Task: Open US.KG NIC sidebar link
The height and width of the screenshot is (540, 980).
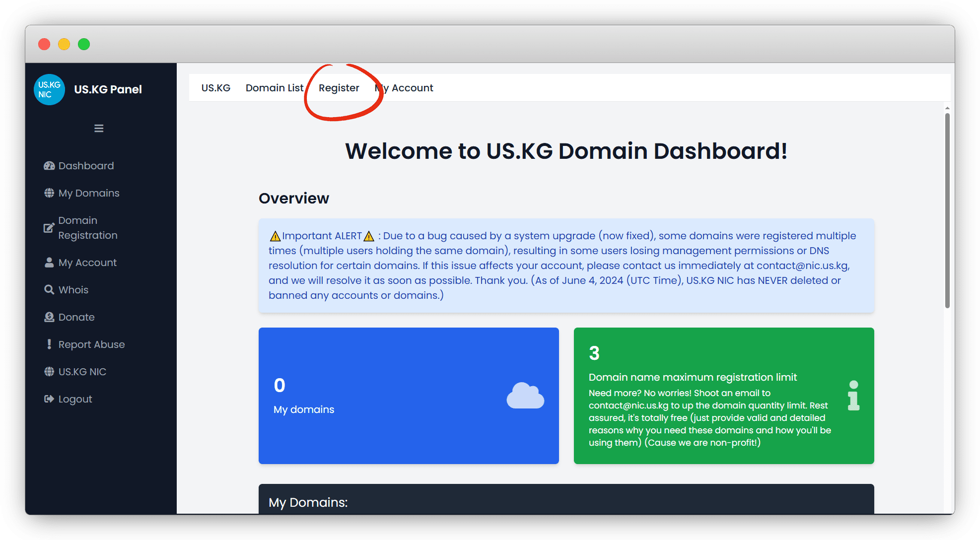Action: click(82, 372)
